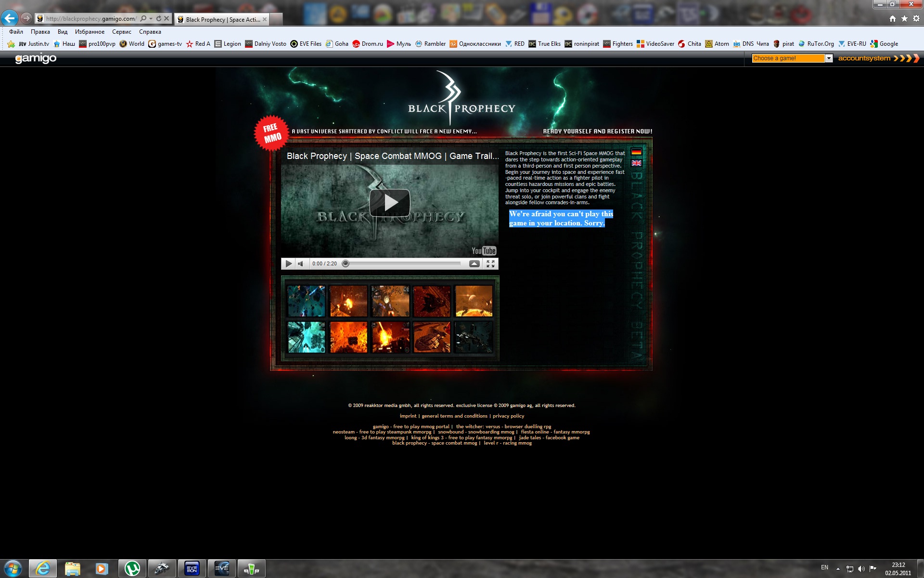The width and height of the screenshot is (924, 578).
Task: Open uTorrent taskbar icon
Action: [132, 569]
